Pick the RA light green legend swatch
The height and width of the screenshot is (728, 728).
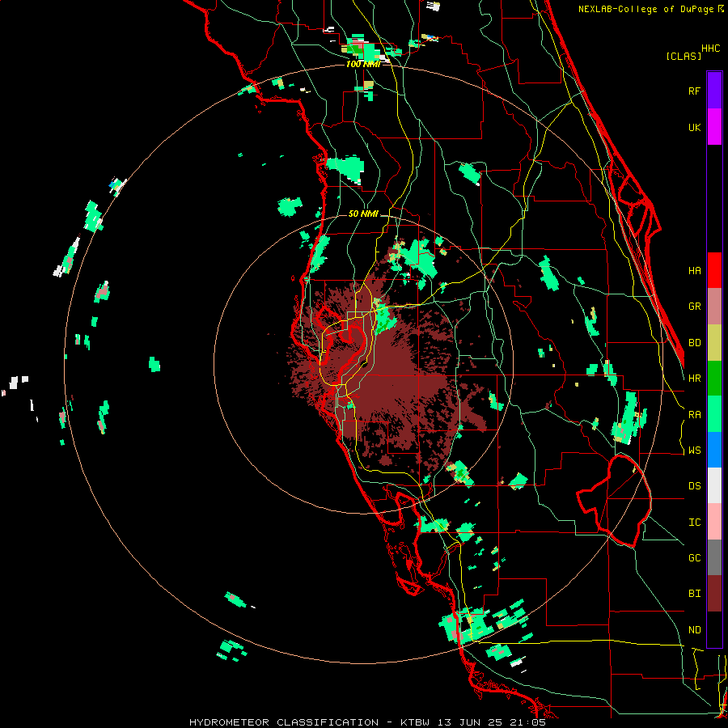point(714,414)
